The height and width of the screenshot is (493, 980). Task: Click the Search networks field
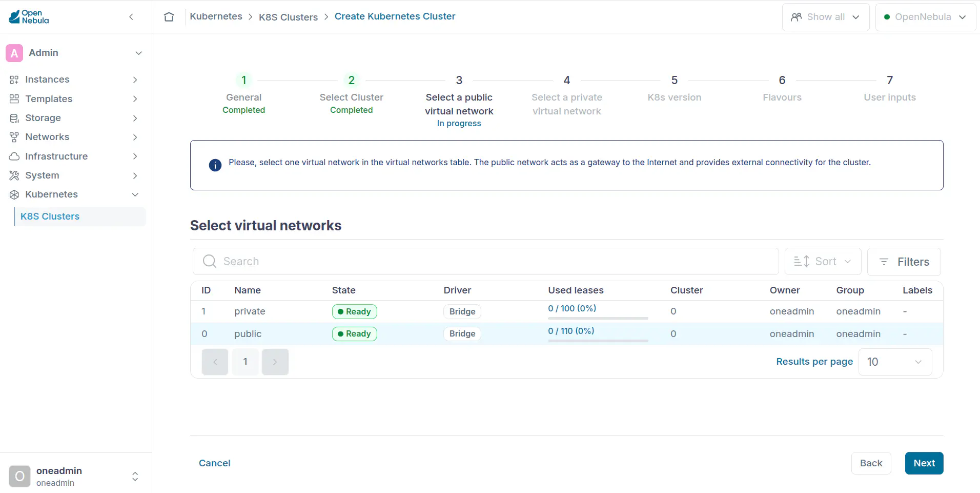coord(485,261)
